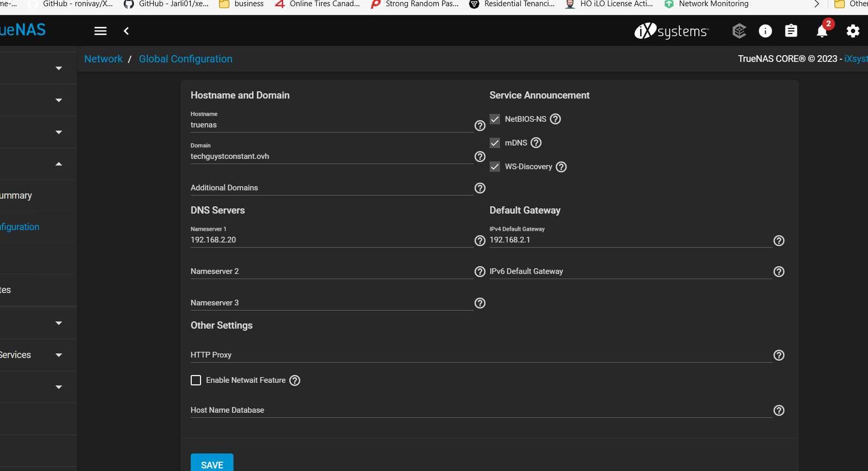Toggle the hamburger side menu icon
Screen dimensions: 868x471
[101, 31]
